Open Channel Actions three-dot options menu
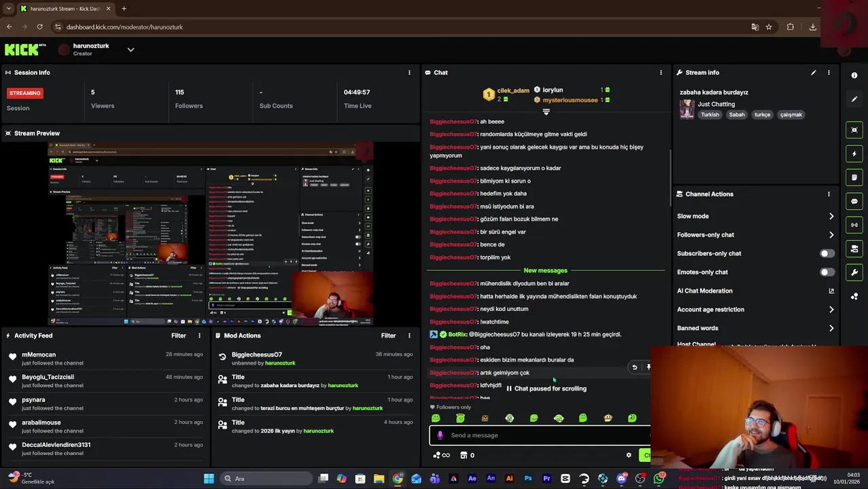Screen dimensions: 868x489 [829, 194]
